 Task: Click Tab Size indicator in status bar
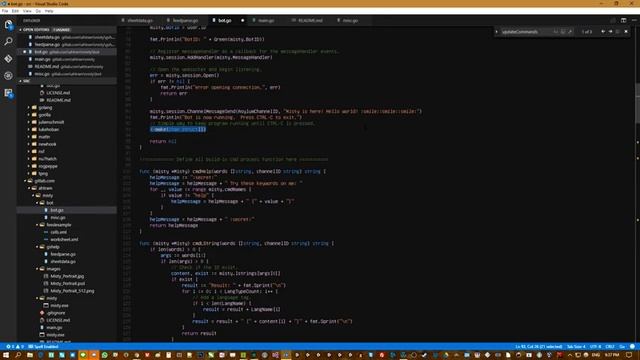pos(576,347)
